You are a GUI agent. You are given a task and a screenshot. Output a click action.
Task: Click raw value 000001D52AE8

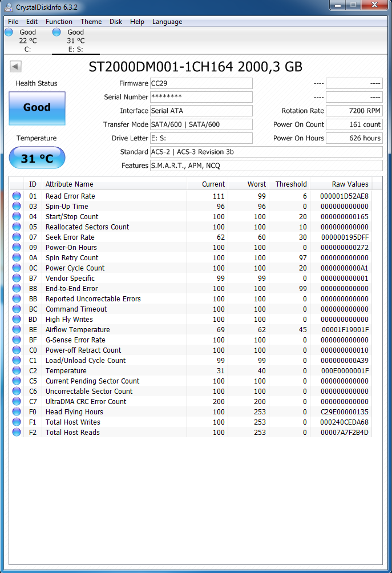(x=344, y=196)
